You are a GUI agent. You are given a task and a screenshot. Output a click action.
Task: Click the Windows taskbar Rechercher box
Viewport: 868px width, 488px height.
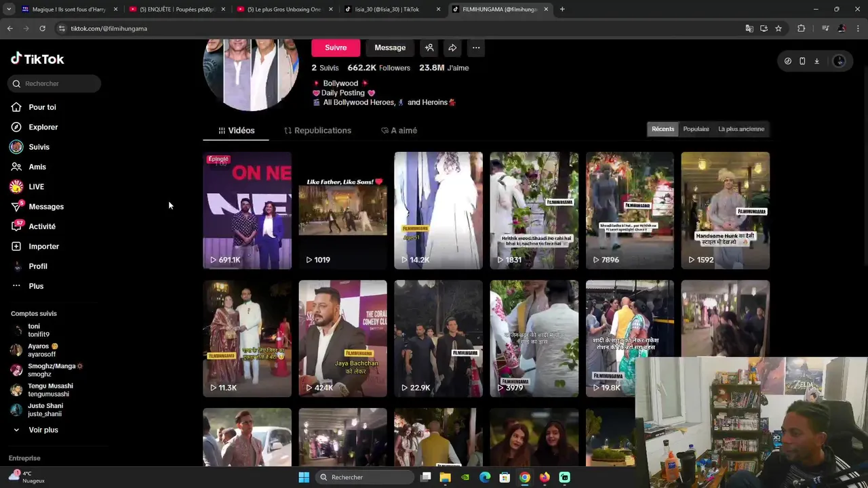pos(365,477)
